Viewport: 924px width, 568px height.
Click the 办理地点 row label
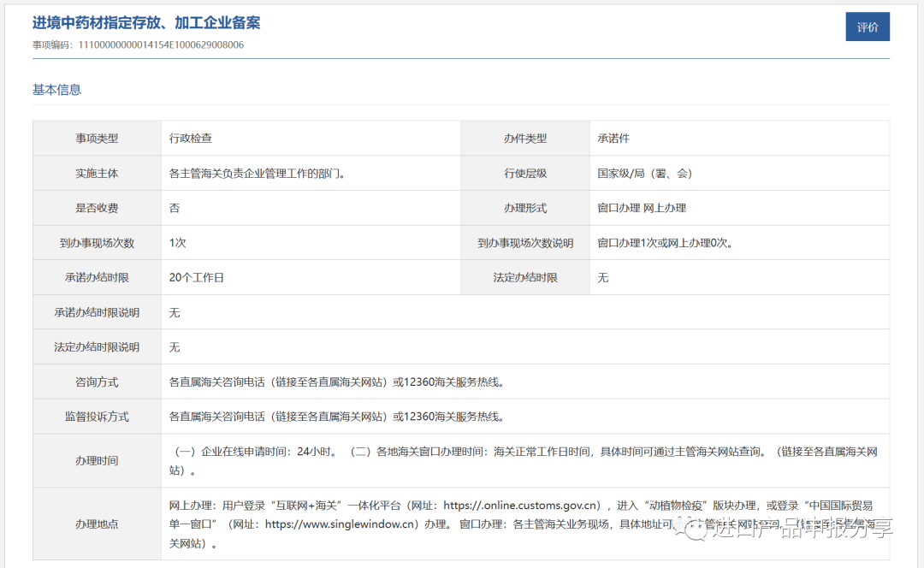pyautogui.click(x=96, y=524)
